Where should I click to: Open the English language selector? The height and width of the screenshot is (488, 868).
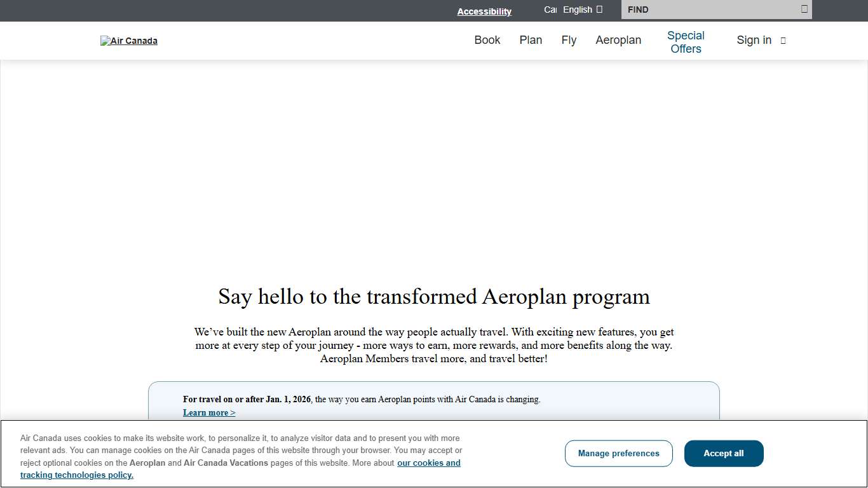(x=577, y=10)
